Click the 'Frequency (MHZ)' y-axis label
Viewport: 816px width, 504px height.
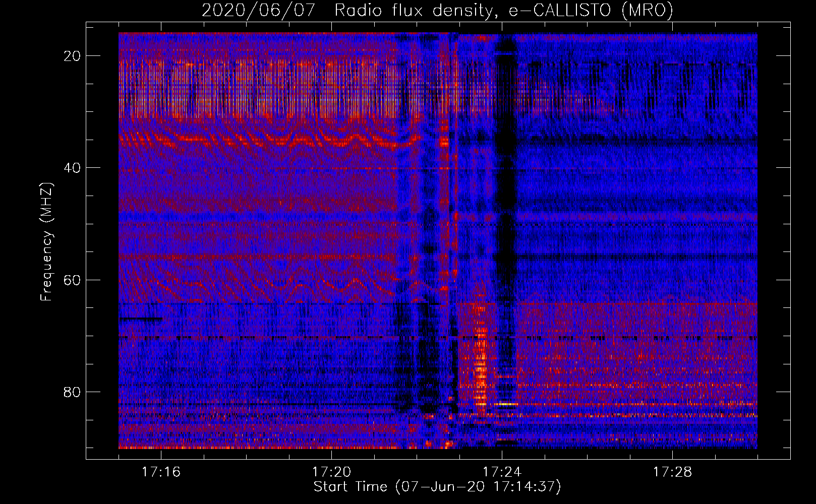click(x=46, y=242)
